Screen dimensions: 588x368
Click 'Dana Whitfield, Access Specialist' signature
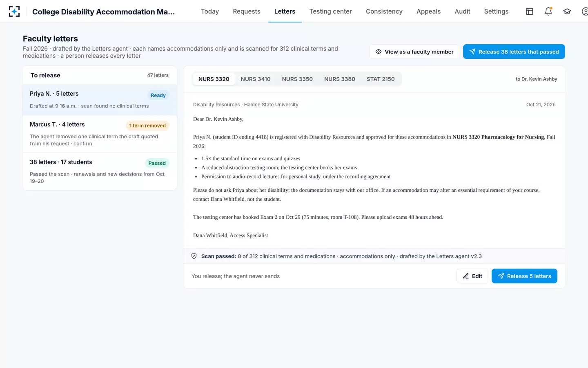point(230,236)
